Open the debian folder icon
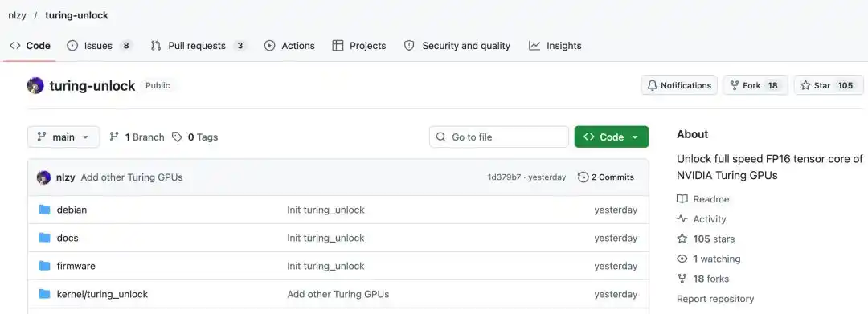Image resolution: width=868 pixels, height=314 pixels. coord(45,210)
